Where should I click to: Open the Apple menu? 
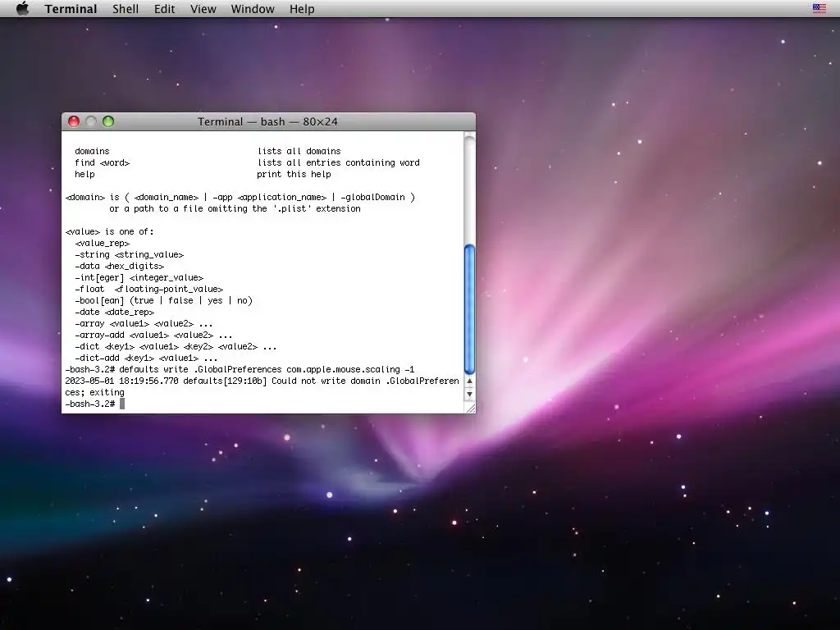(22, 8)
